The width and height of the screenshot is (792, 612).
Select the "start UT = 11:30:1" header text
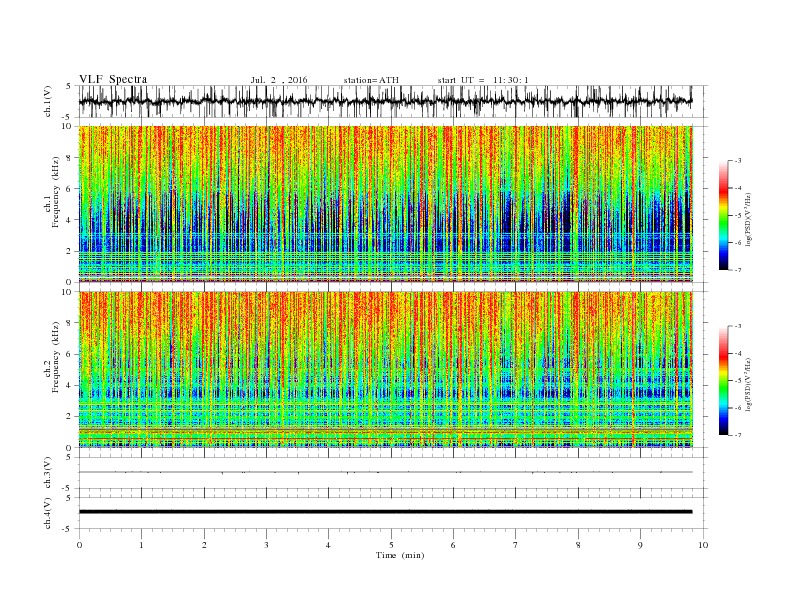(x=483, y=80)
